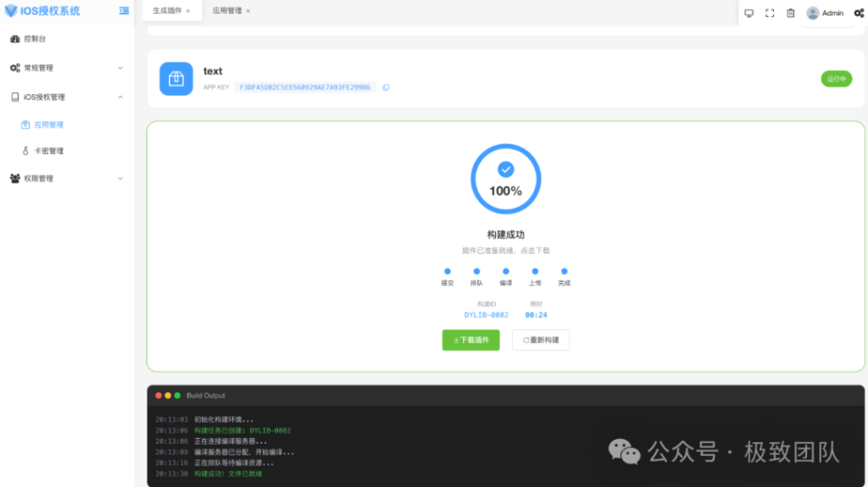Click the 卡密管理 key icon
868x487 pixels.
coord(25,151)
